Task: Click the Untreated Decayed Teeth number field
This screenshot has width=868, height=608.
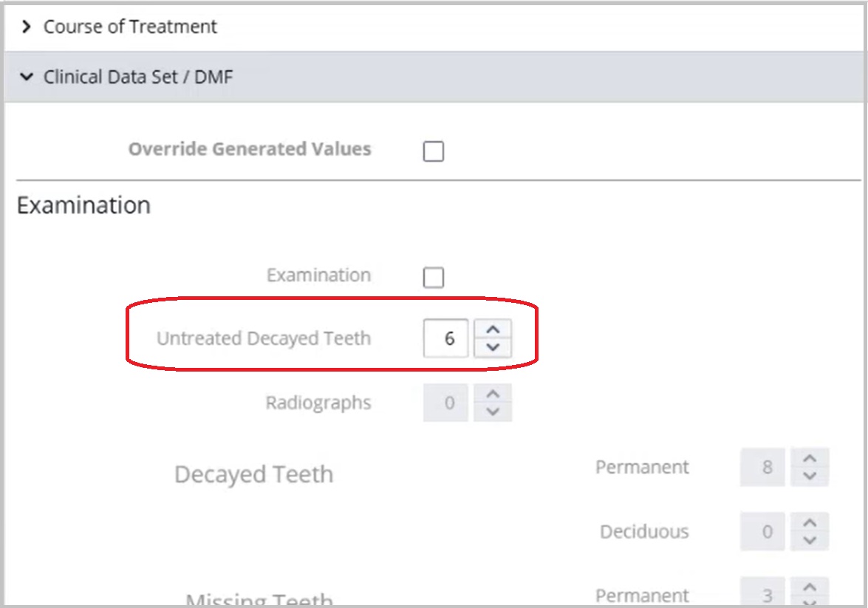Action: (x=445, y=338)
